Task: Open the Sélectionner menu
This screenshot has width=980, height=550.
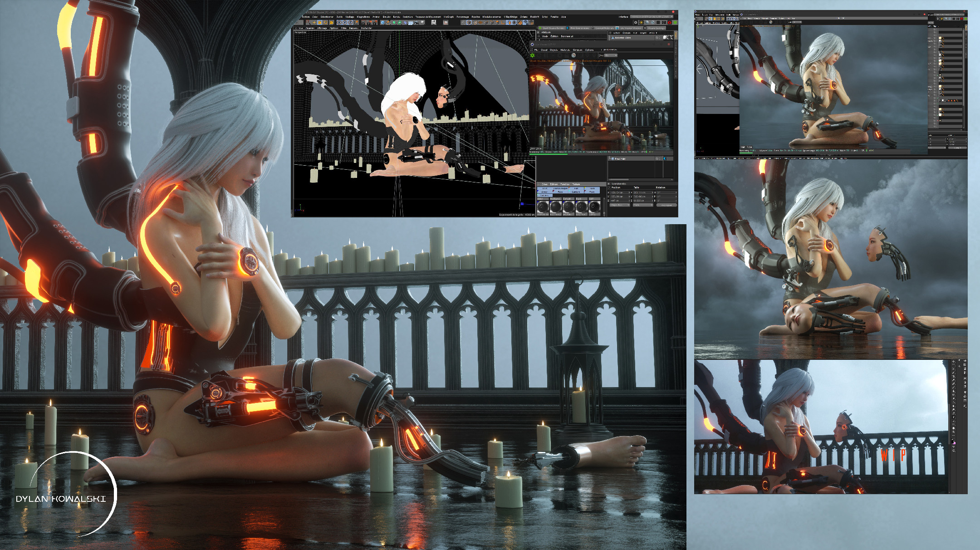Action: (327, 17)
